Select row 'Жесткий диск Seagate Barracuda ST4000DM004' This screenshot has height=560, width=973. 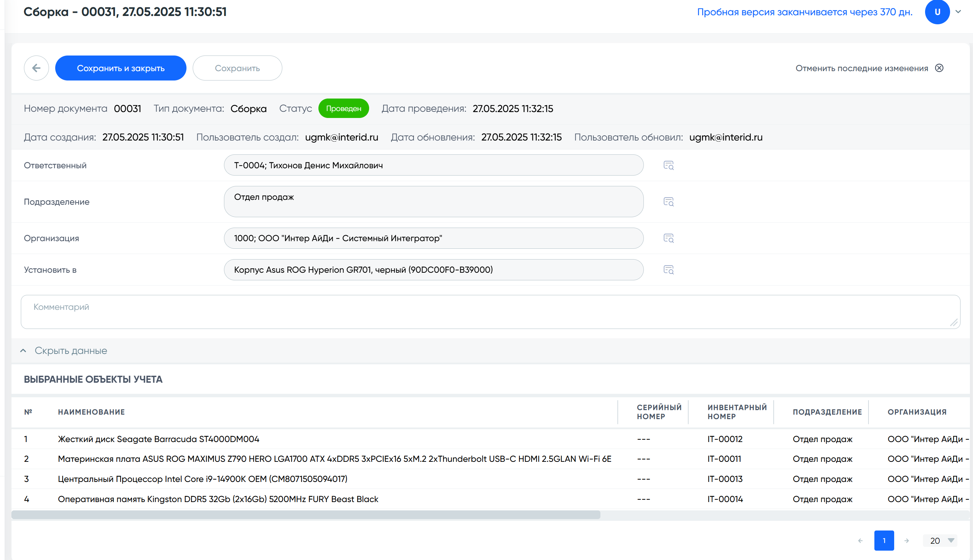[490, 439]
